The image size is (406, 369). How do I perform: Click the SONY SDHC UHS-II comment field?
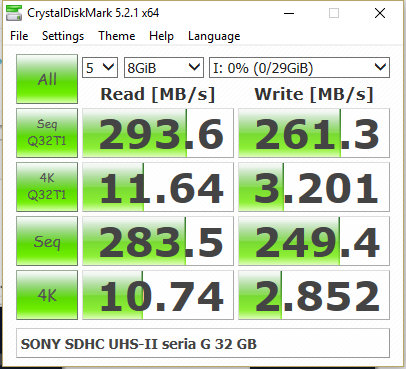point(203,343)
